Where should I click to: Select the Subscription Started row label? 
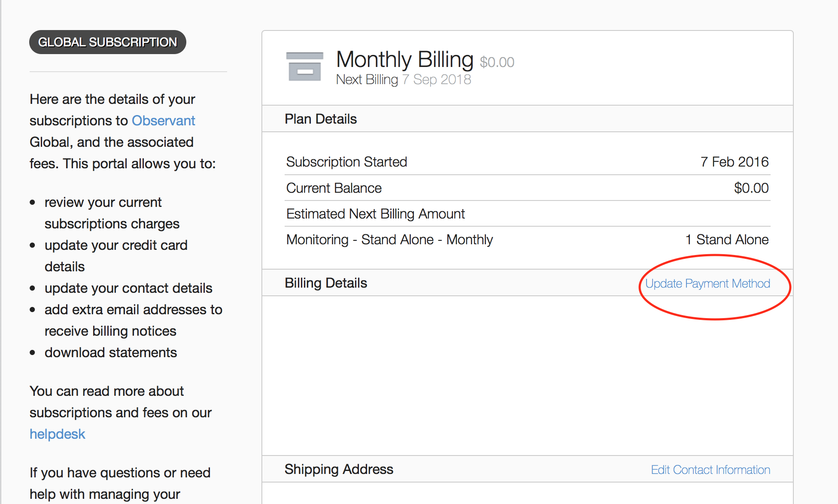[346, 162]
